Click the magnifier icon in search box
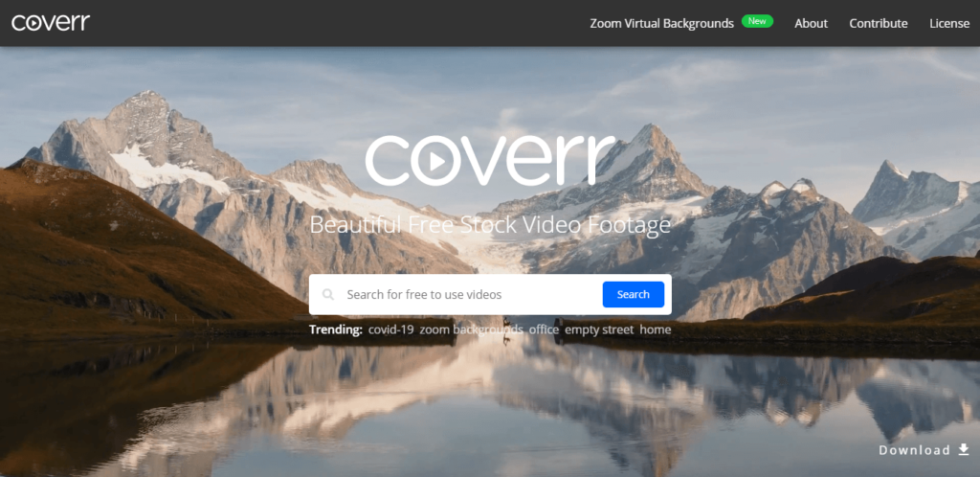Image resolution: width=980 pixels, height=477 pixels. (327, 294)
